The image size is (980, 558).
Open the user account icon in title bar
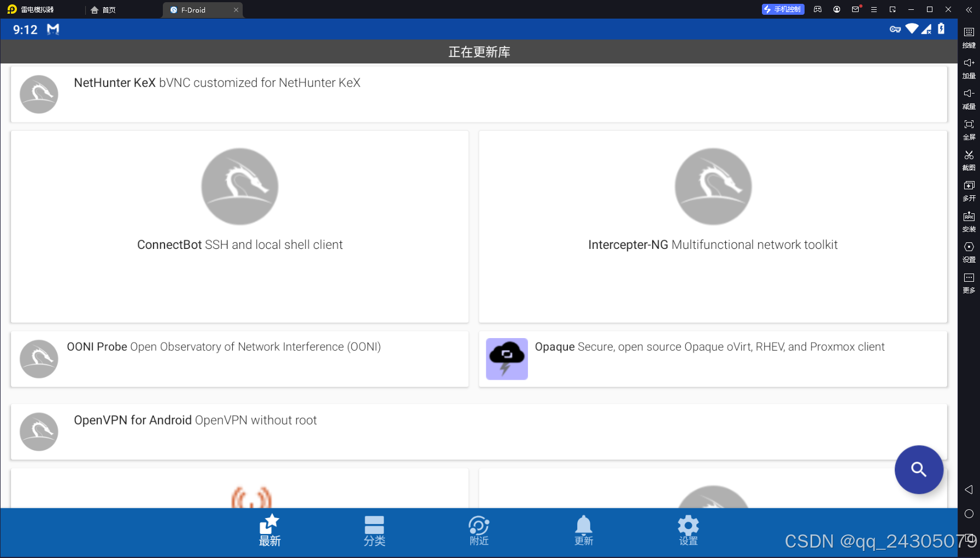click(837, 9)
